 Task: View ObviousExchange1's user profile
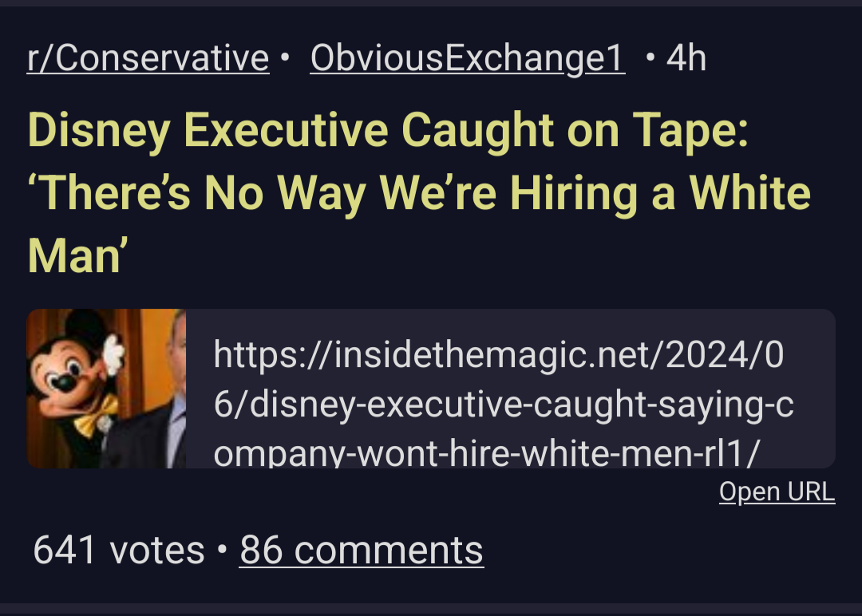[x=467, y=58]
